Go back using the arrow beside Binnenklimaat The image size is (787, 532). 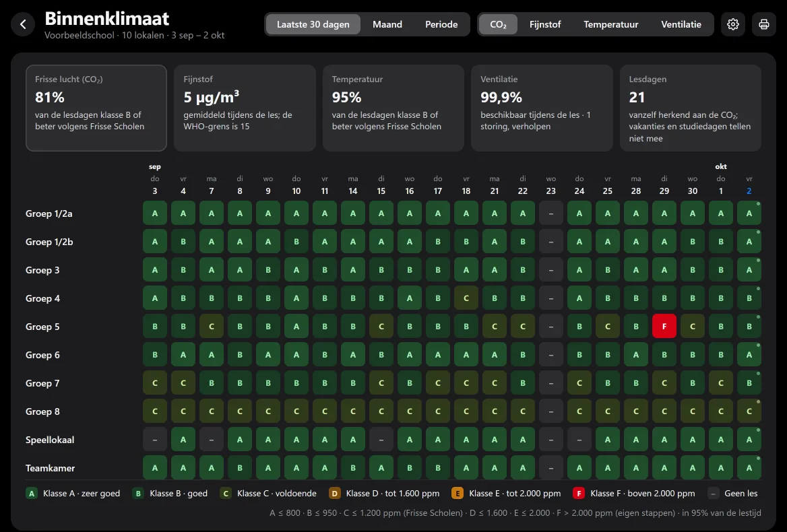(x=23, y=24)
